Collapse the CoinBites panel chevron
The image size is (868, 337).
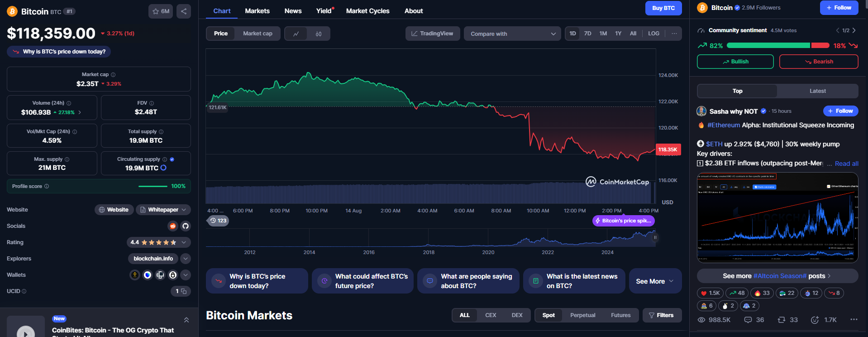click(x=186, y=320)
